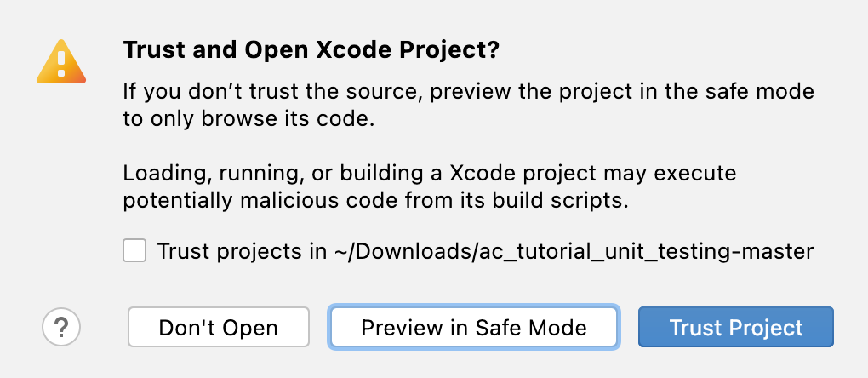Open help with the question mark button

61,326
